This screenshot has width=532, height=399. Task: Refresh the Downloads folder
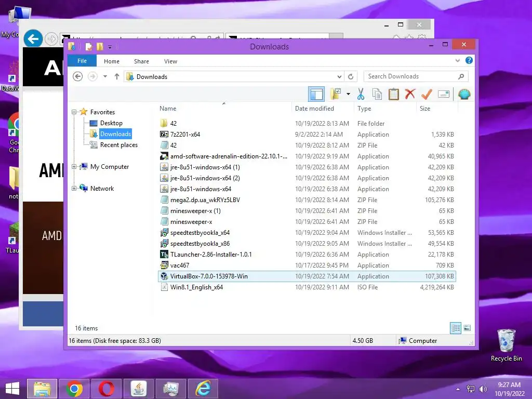[x=351, y=77]
